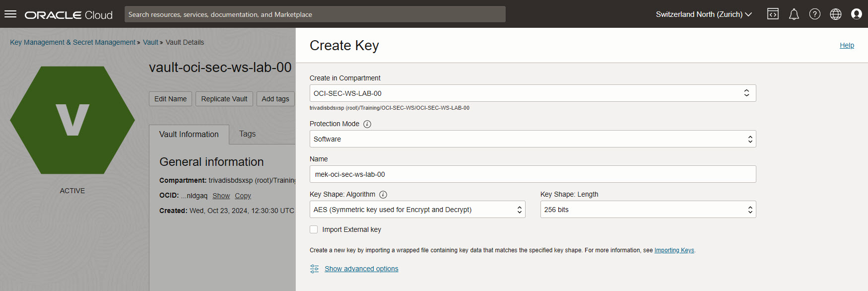Click the ACTIVE status label
Image resolution: width=868 pixels, height=291 pixels.
[x=72, y=191]
